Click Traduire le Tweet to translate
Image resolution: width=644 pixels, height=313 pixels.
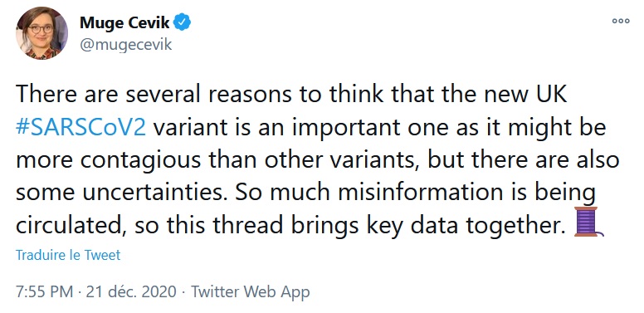[68, 255]
